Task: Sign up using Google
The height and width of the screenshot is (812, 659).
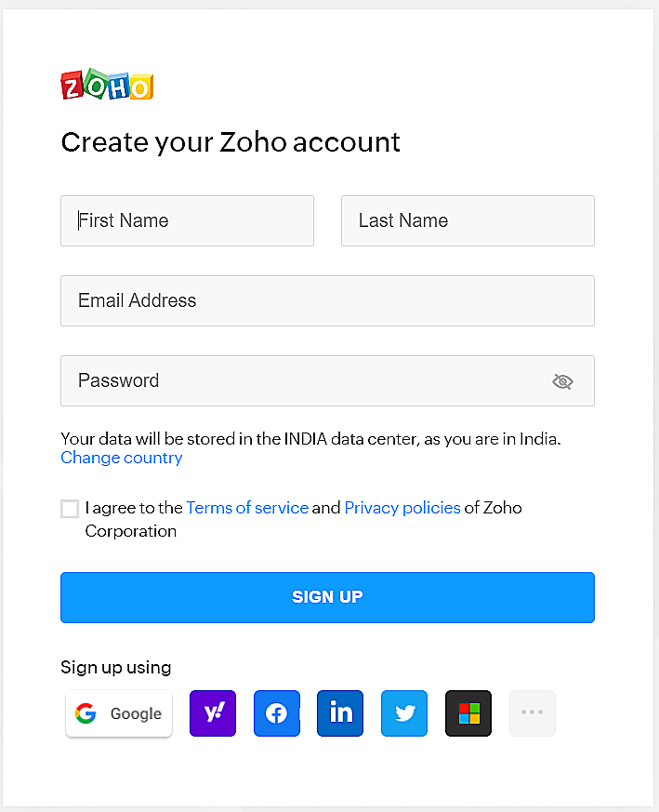Action: (119, 713)
